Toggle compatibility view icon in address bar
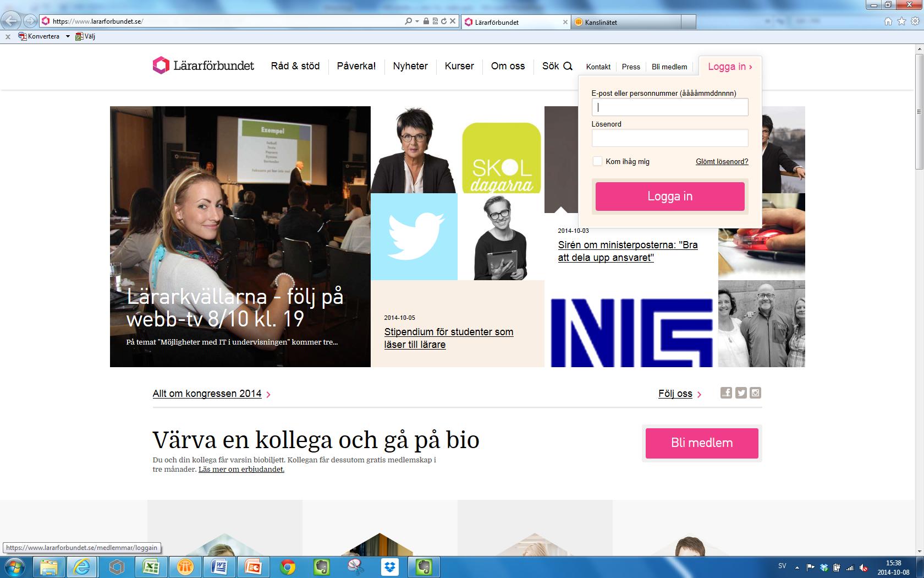The image size is (924, 578). coord(435,21)
